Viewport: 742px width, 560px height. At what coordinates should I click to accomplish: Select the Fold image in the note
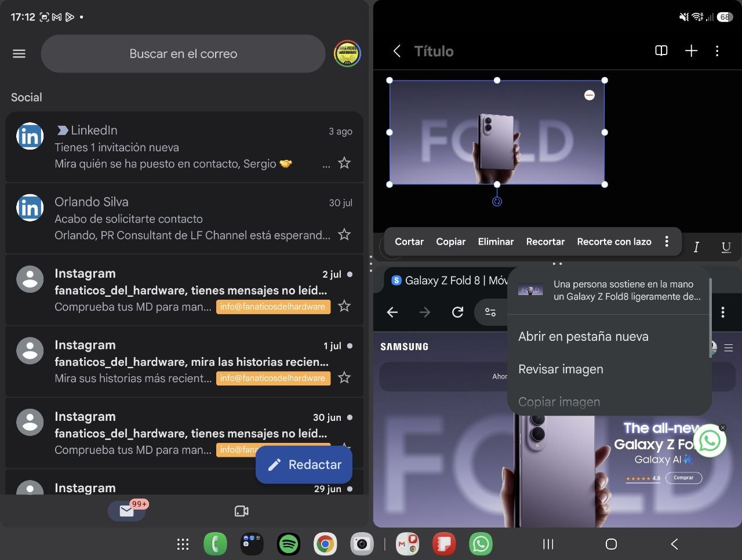point(497,132)
